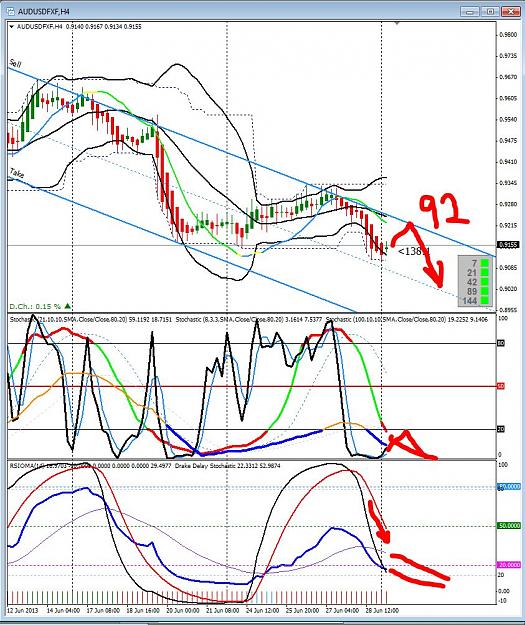525x625 pixels.
Task: Click the '24 Jun 12:00' time axis label
Action: coord(262,610)
